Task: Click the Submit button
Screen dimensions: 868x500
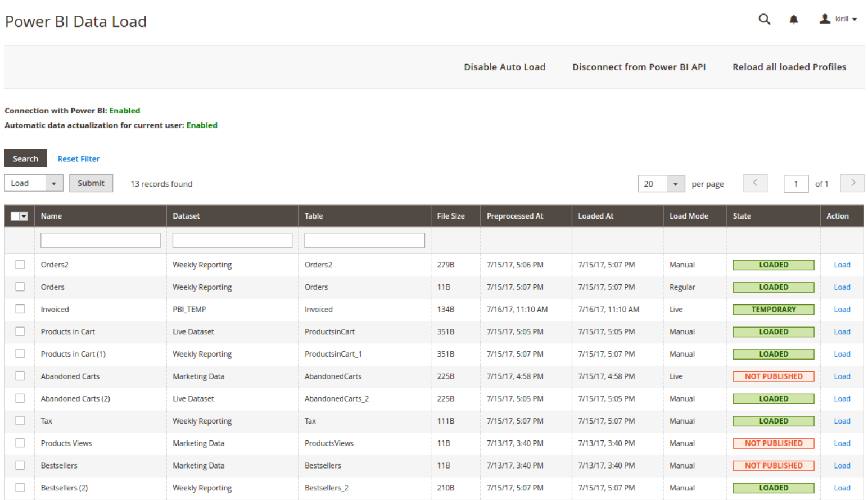Action: click(91, 183)
